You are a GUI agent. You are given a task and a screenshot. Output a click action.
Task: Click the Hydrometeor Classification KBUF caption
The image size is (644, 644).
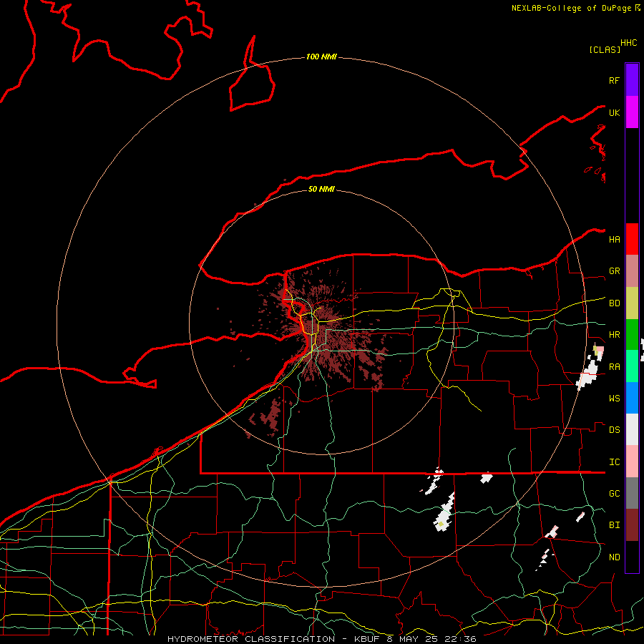pos(322,639)
